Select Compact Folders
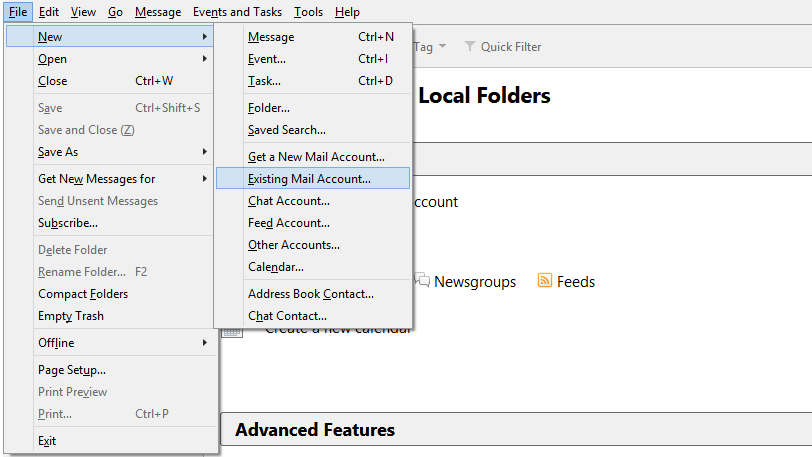This screenshot has width=812, height=457. pos(109,294)
